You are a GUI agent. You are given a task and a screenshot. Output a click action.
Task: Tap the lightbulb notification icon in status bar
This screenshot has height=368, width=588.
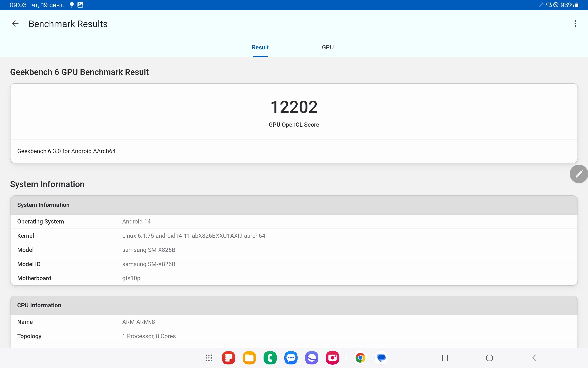point(72,5)
